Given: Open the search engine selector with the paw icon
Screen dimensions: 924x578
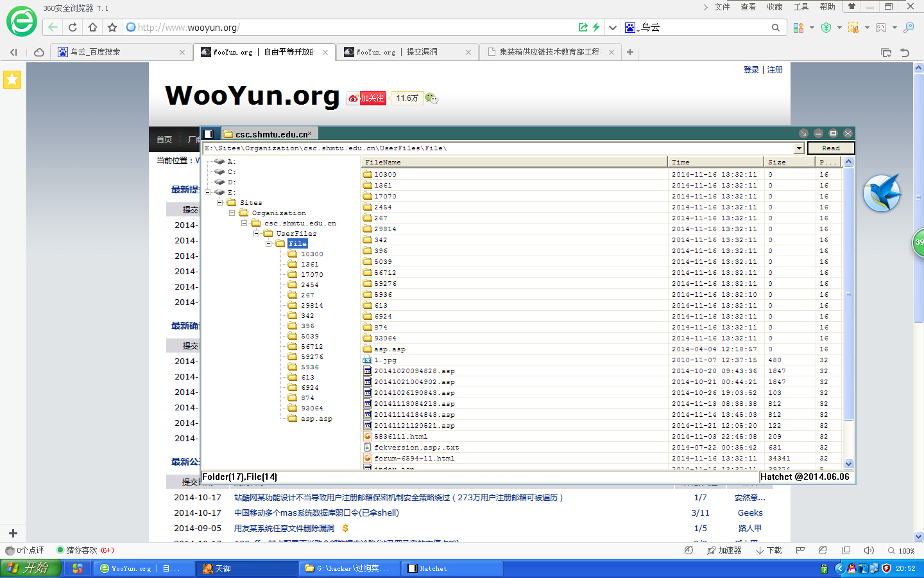Looking at the screenshot, I should pos(632,28).
